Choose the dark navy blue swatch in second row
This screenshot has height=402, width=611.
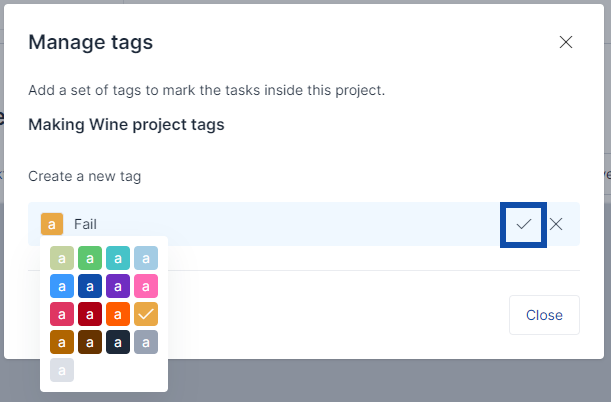point(90,286)
